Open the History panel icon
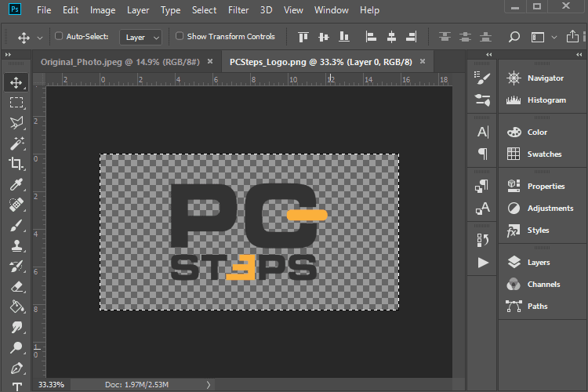 click(x=482, y=240)
